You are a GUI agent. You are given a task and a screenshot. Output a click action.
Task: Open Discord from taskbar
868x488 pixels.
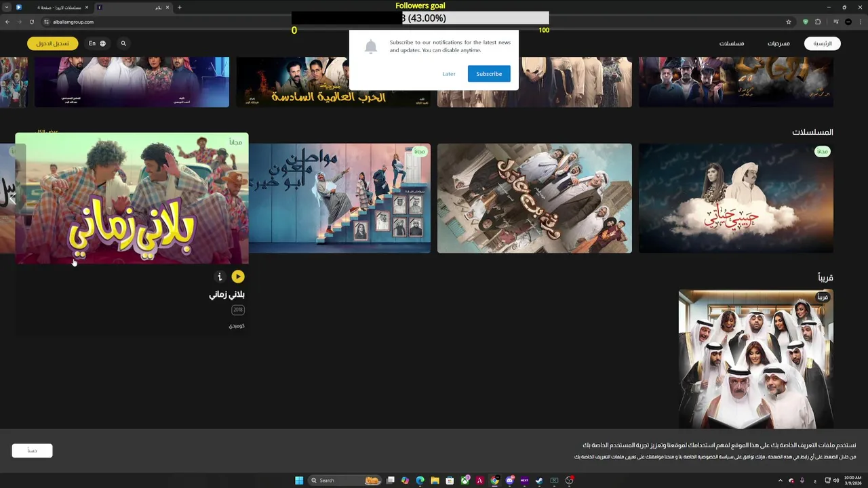(x=510, y=481)
